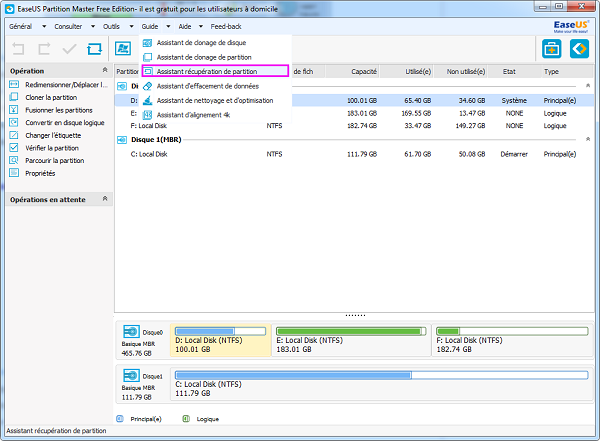Click the Assistant de nettoyage et d'optimisation icon
The height and width of the screenshot is (441, 600).
(147, 100)
